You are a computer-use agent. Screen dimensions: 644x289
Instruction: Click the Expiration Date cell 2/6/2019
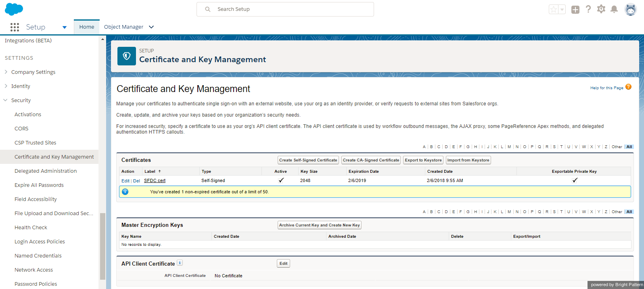357,181
